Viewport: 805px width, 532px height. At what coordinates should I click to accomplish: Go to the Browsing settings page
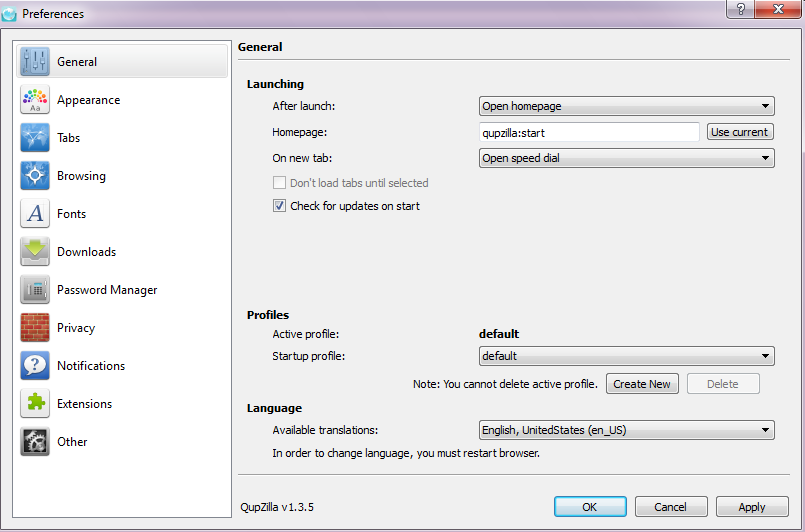pyautogui.click(x=122, y=176)
